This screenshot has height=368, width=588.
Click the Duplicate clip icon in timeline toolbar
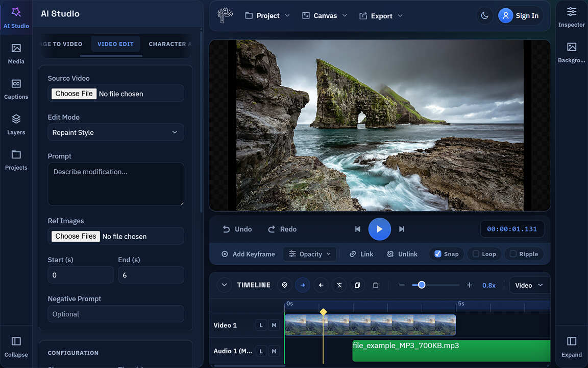pos(357,285)
